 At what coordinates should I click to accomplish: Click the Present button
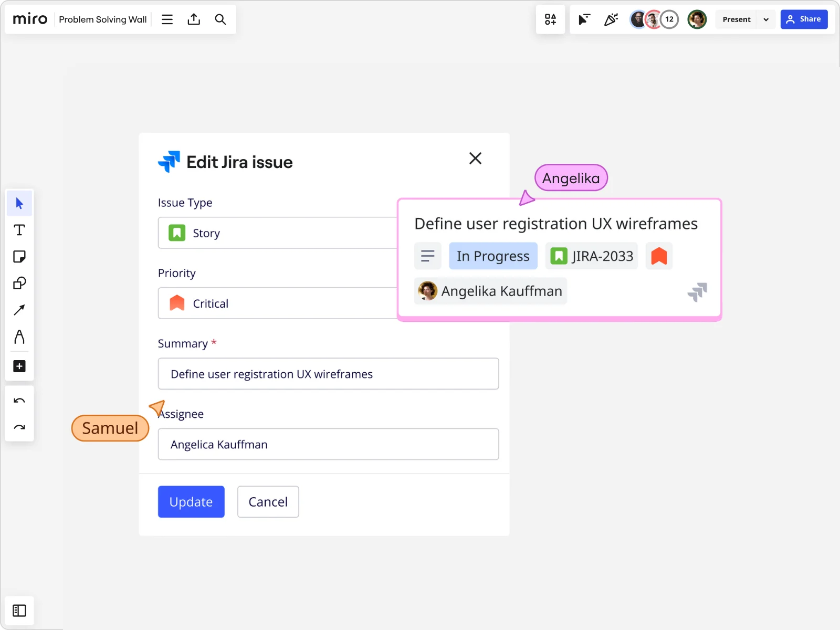click(737, 19)
